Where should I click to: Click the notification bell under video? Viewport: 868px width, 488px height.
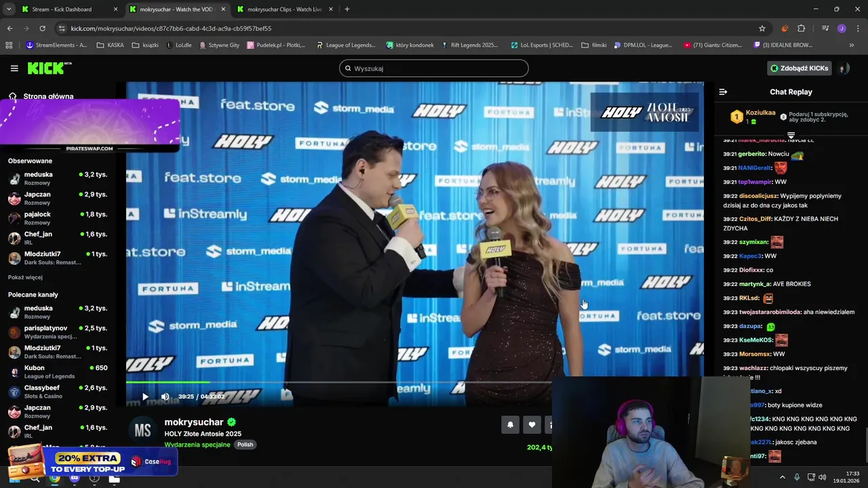click(x=511, y=425)
